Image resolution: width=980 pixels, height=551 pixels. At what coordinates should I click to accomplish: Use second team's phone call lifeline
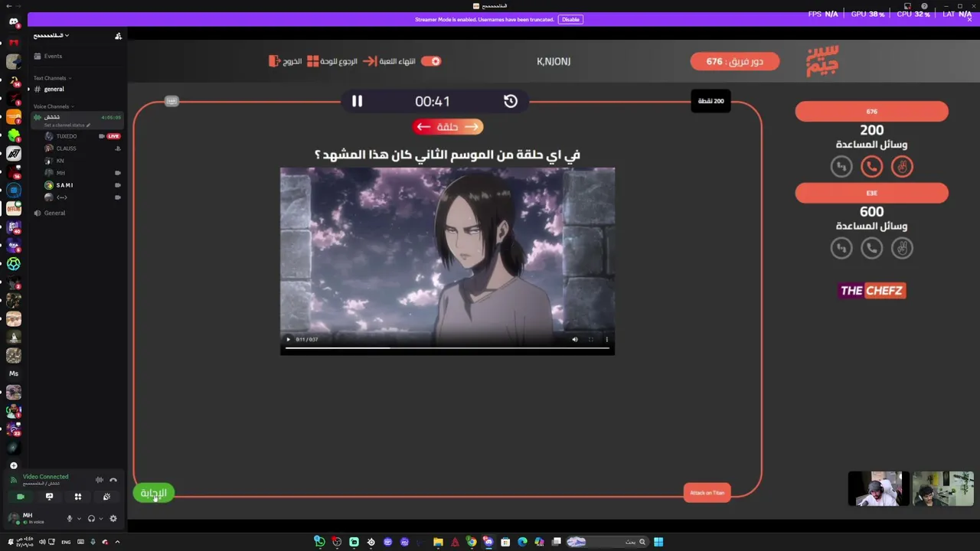click(x=871, y=248)
